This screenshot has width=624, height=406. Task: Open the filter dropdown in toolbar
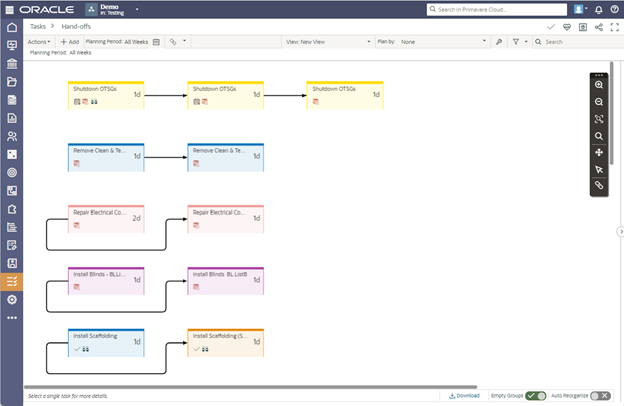[x=519, y=42]
